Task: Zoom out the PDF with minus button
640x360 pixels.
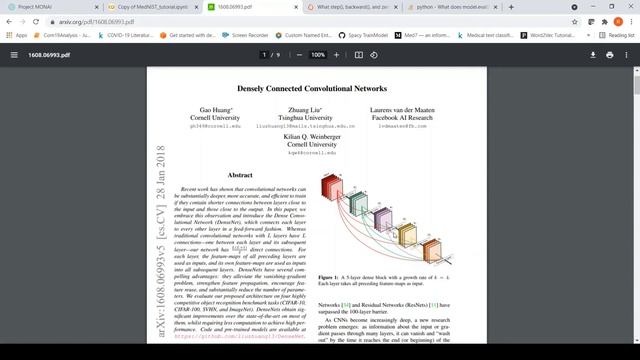Action: point(299,55)
